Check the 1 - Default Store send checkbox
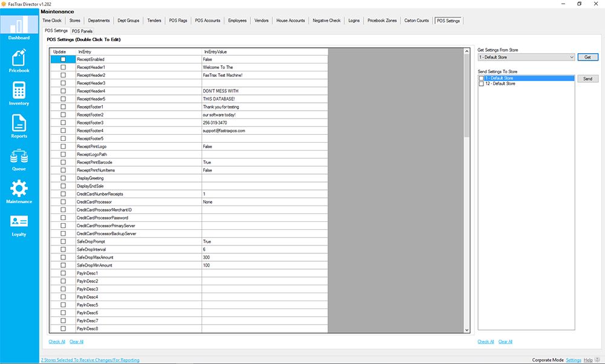Viewport: 605px width, 364px height. pos(481,78)
